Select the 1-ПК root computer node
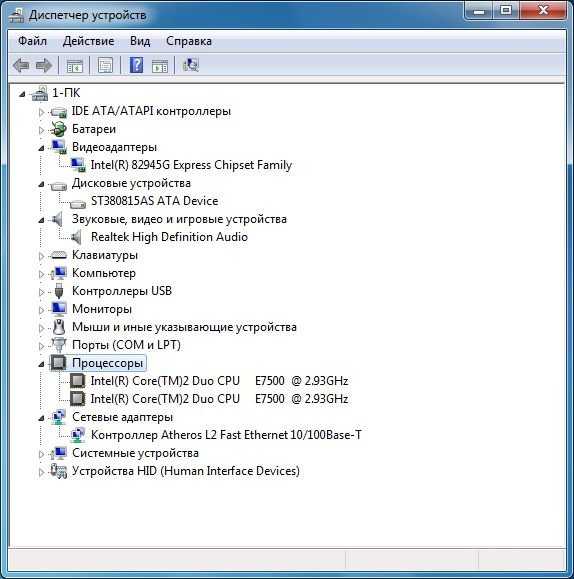 66,93
